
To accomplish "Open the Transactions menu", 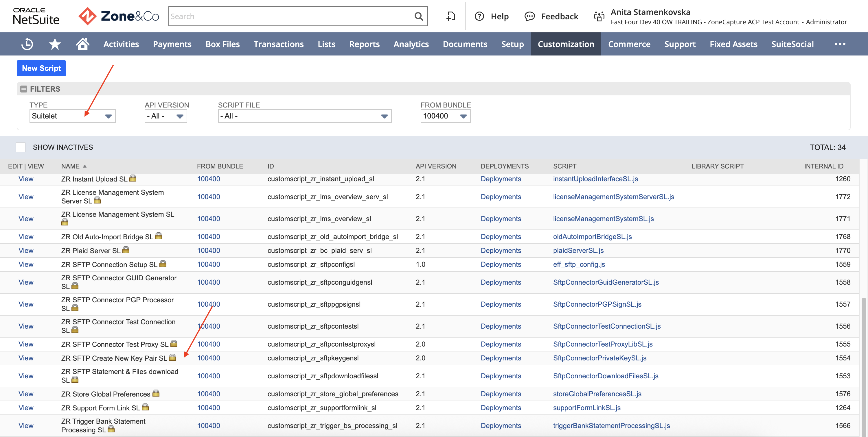I will 278,44.
